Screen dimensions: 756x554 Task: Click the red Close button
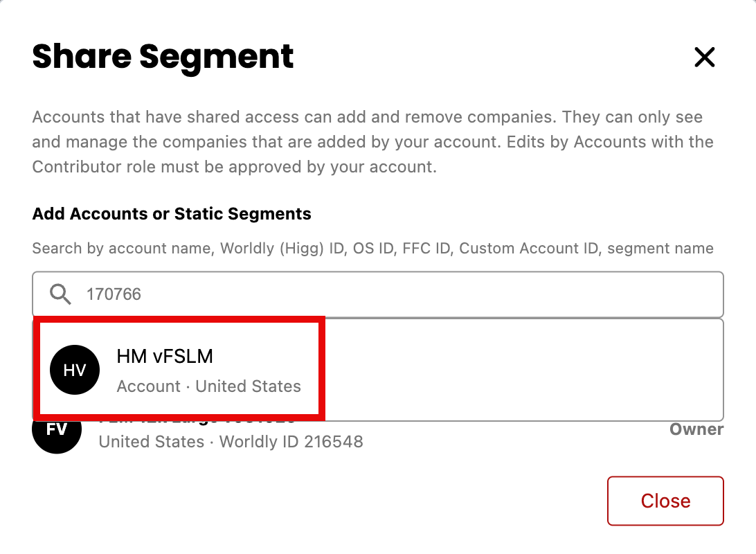tap(665, 501)
